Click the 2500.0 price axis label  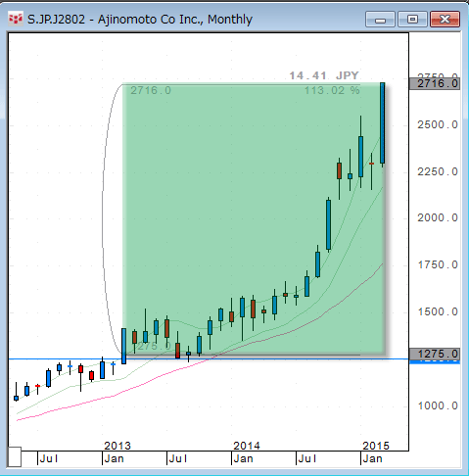click(438, 124)
